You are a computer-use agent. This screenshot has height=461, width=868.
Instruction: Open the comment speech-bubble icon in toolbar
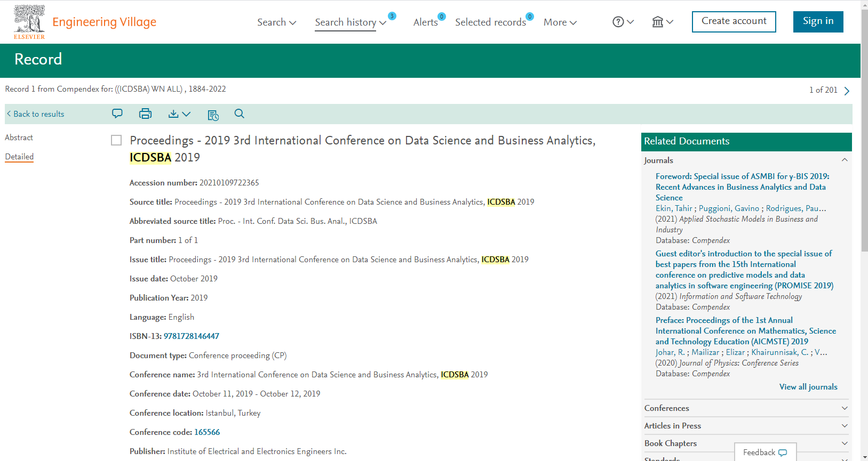point(117,114)
